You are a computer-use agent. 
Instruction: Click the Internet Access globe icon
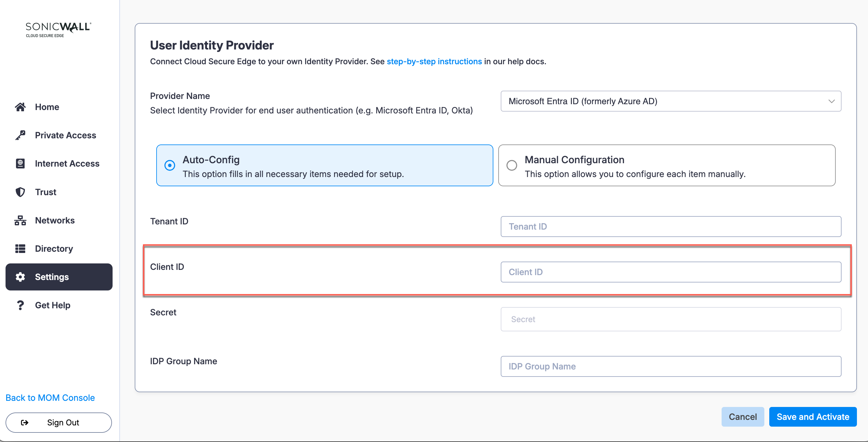[20, 164]
